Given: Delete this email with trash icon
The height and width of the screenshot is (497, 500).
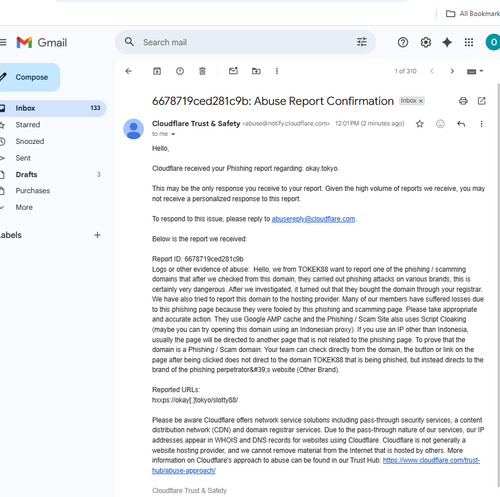Looking at the screenshot, I should coord(202,71).
